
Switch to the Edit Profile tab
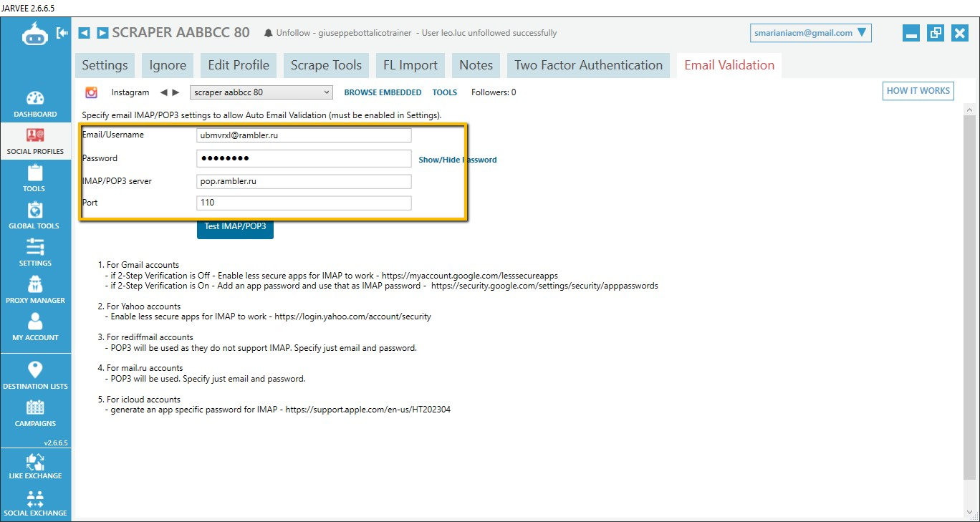[239, 65]
